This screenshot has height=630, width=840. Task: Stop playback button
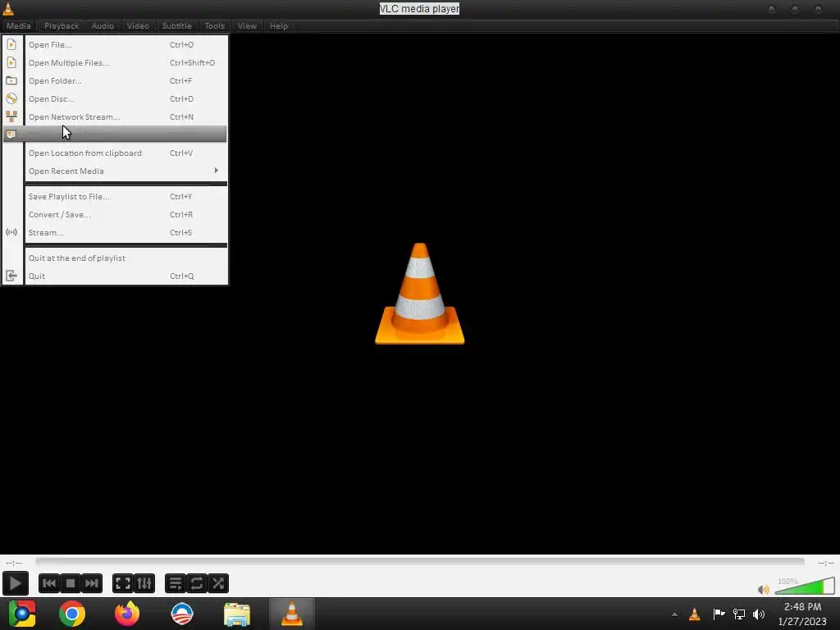point(71,583)
